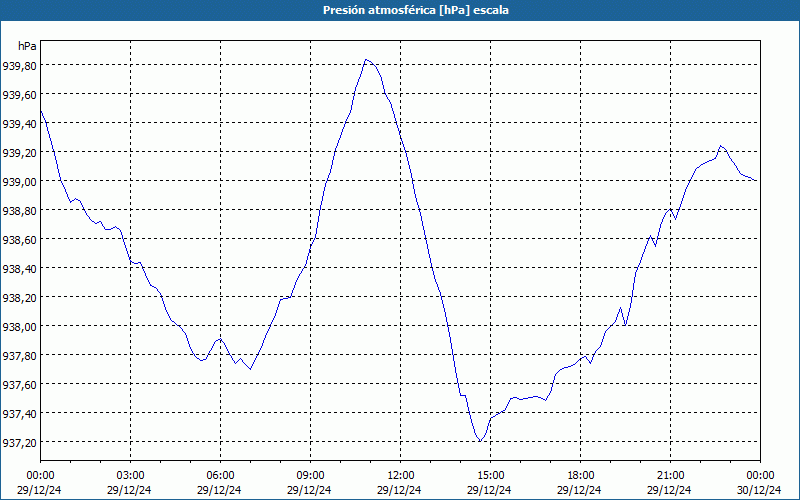Click the 937,60 y-axis value
This screenshot has height=500, width=800.
pyautogui.click(x=19, y=384)
